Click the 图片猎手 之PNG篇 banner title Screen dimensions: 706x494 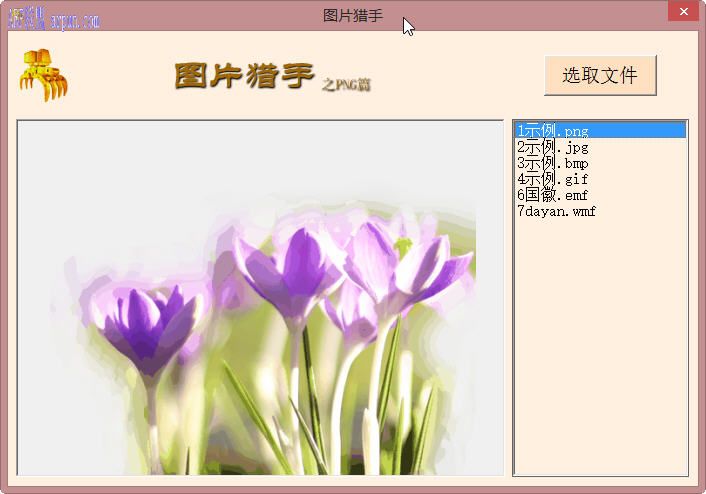[x=272, y=77]
